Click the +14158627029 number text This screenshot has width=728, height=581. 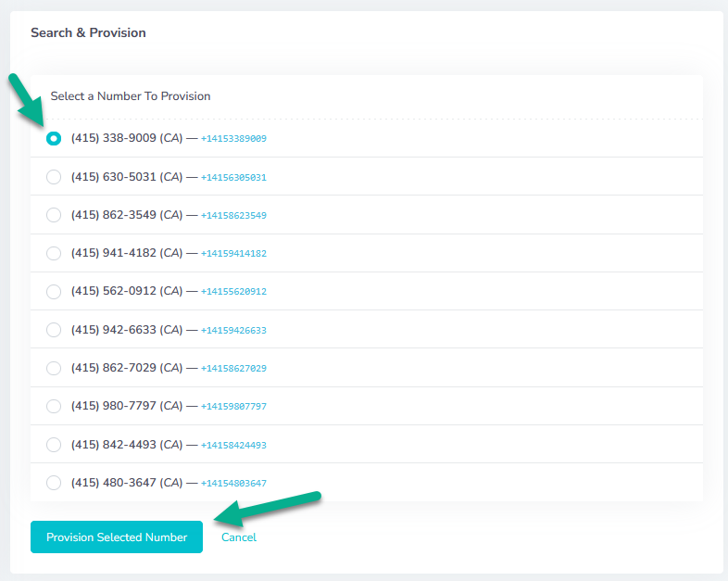point(233,369)
